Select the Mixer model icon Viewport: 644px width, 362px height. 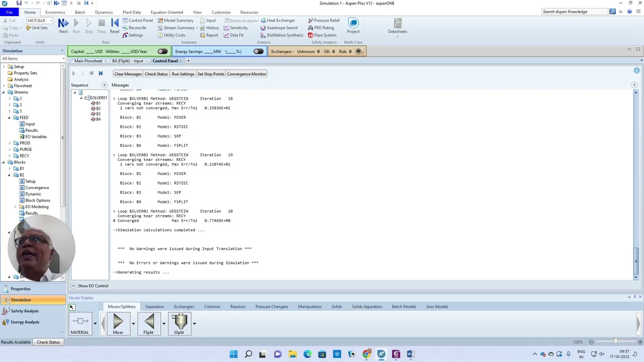(x=118, y=323)
